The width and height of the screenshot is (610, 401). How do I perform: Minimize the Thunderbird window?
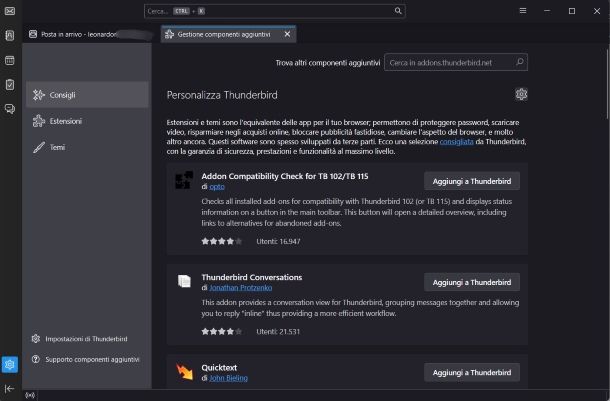coord(547,11)
